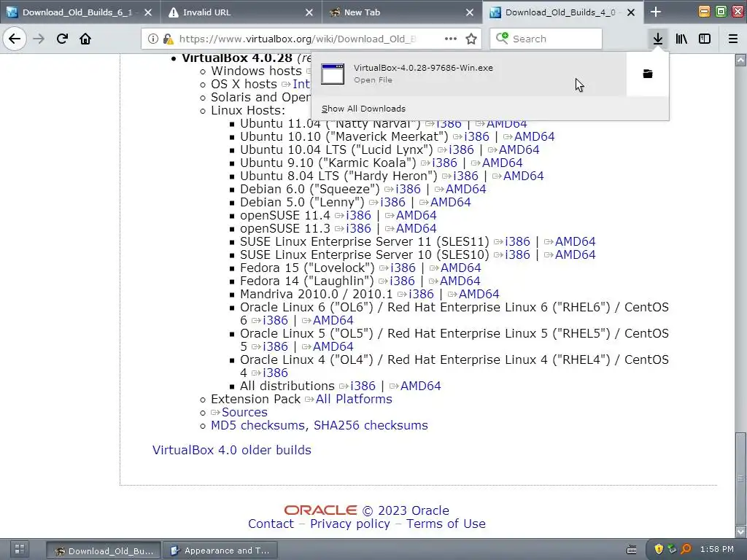Click Show All Downloads

[x=363, y=109]
